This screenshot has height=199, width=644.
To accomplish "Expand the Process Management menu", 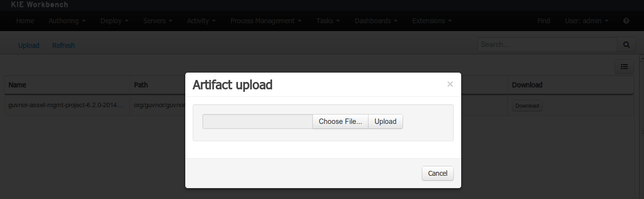I will (266, 21).
